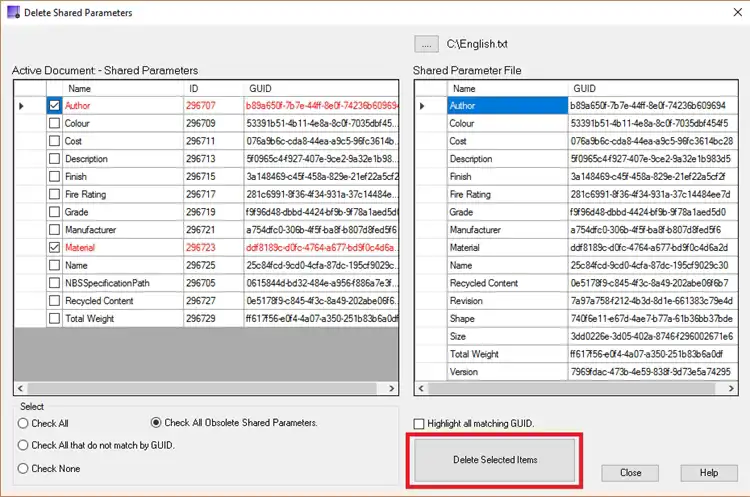The width and height of the screenshot is (750, 497).
Task: Enable Highlight all matching GUID
Action: tap(419, 424)
